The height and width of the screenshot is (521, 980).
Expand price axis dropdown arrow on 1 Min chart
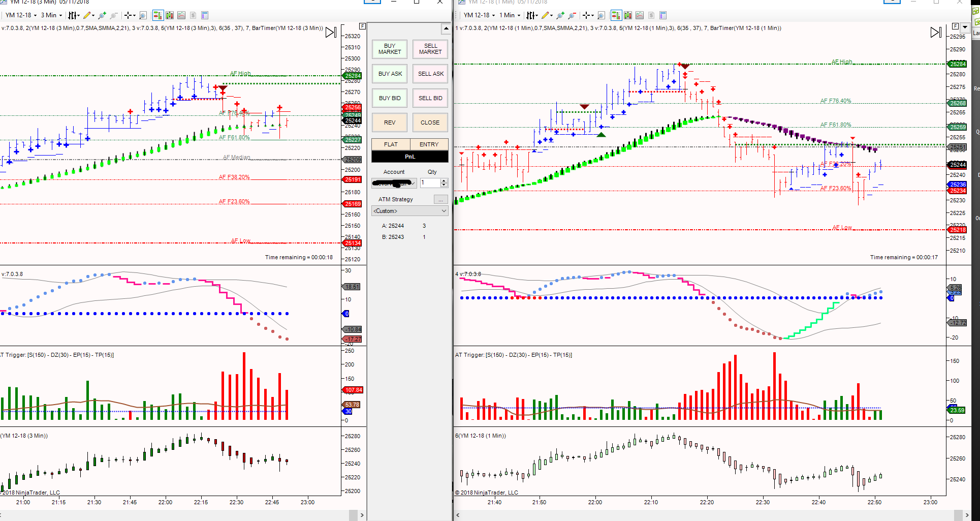point(965,27)
